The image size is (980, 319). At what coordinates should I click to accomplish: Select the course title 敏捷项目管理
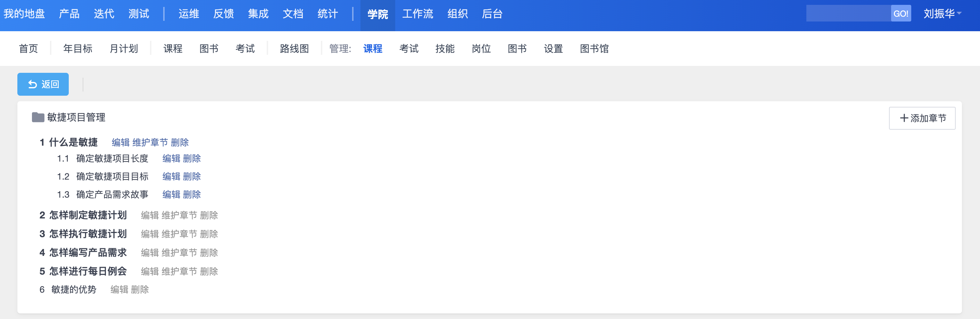click(76, 117)
